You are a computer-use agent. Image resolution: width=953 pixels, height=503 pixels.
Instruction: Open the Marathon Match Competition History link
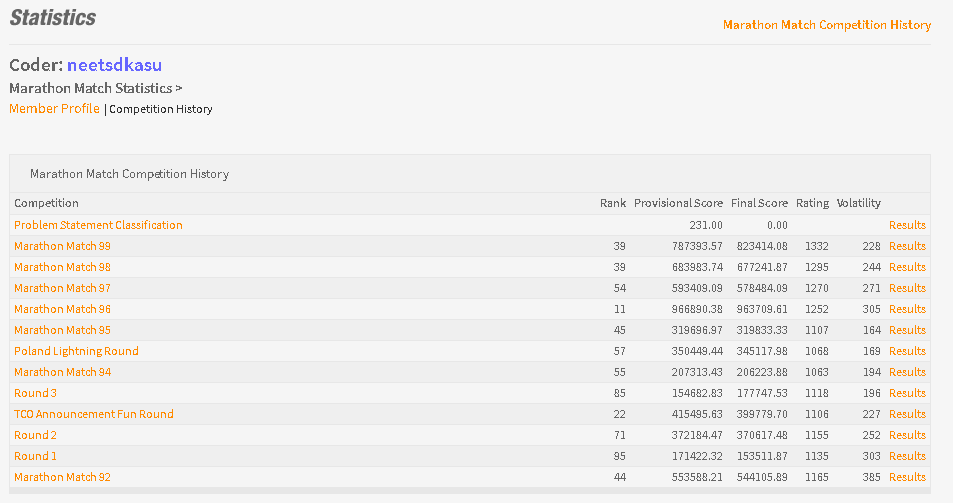[827, 25]
